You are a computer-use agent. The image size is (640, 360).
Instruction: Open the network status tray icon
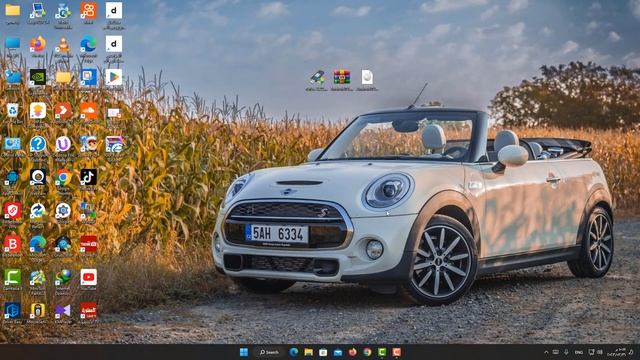pyautogui.click(x=591, y=352)
